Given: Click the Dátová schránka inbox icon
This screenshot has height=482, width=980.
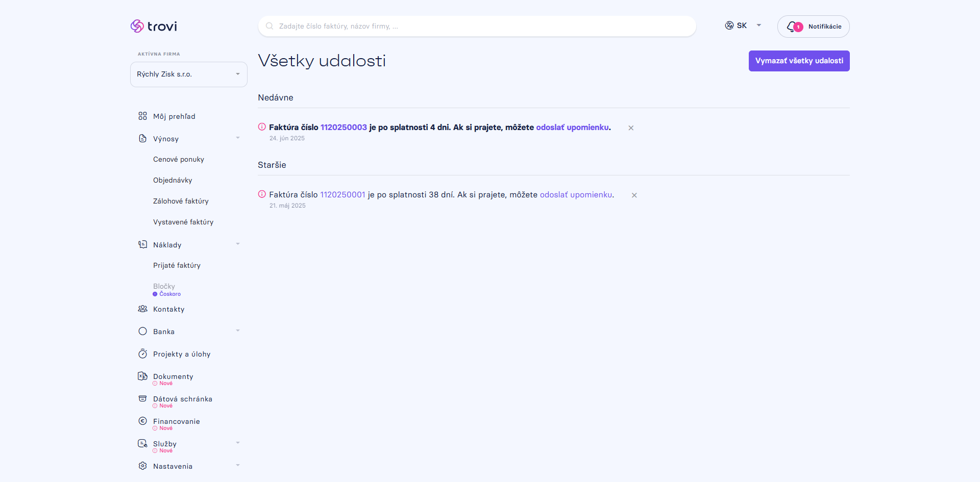Looking at the screenshot, I should coord(142,398).
